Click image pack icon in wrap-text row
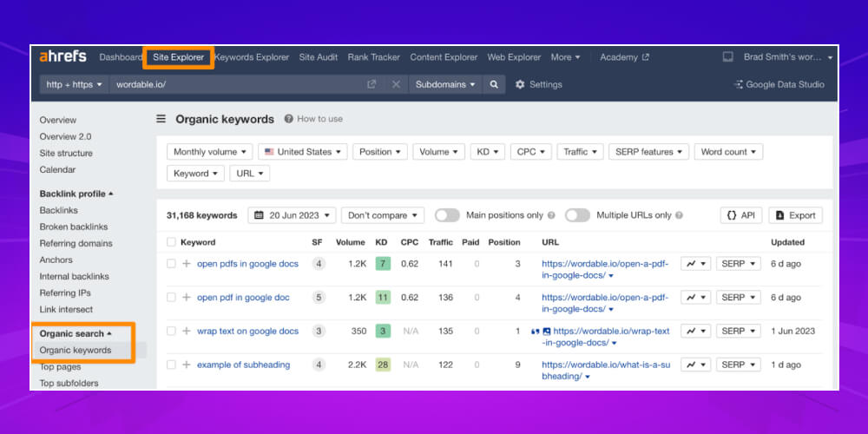Image resolution: width=868 pixels, height=434 pixels. point(546,331)
